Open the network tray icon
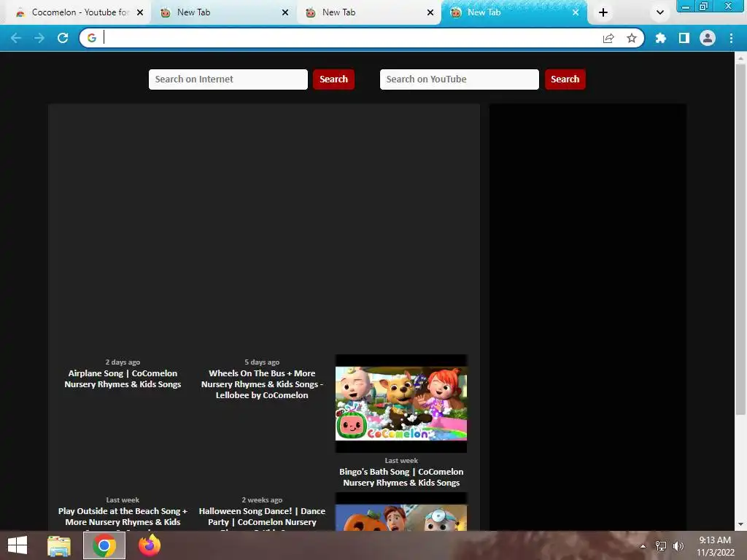The width and height of the screenshot is (747, 560). point(661,546)
